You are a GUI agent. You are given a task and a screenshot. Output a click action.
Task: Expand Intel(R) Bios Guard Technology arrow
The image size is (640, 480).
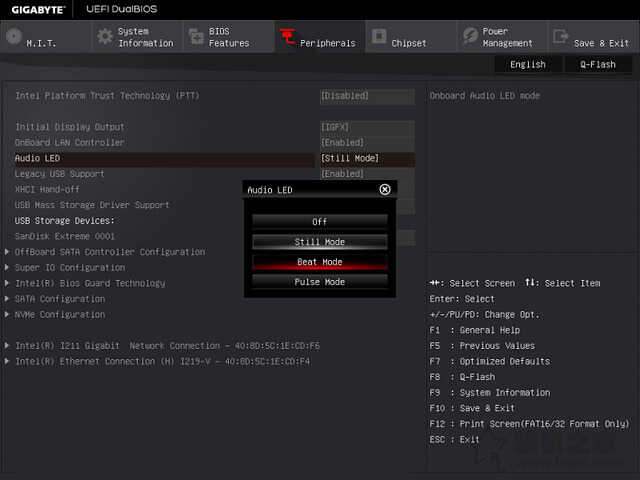click(7, 283)
